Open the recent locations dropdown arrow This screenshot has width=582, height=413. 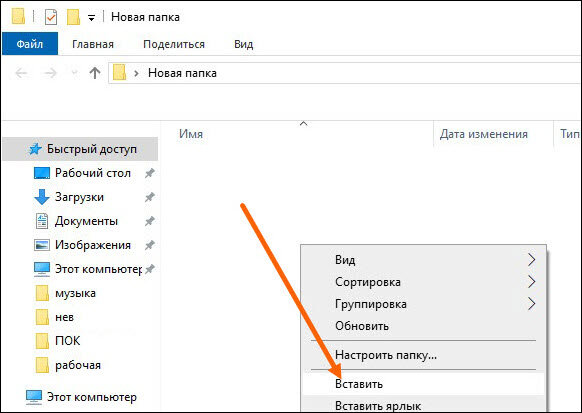pyautogui.click(x=74, y=73)
